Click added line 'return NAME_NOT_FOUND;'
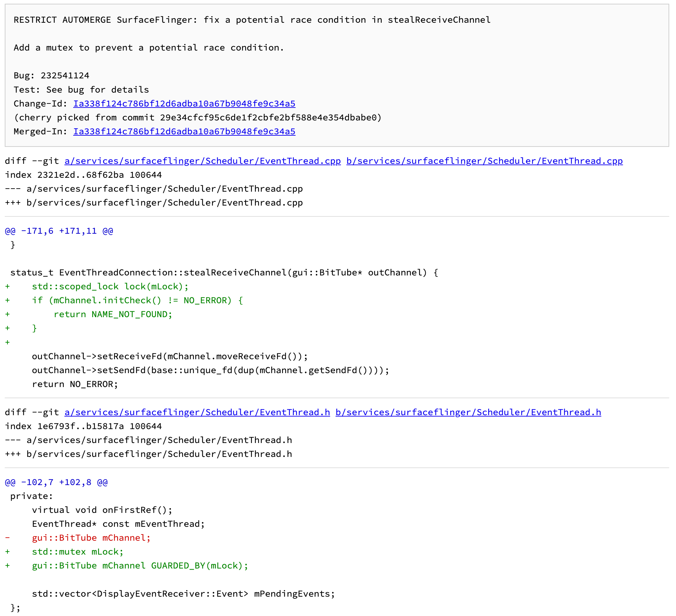 click(x=113, y=314)
